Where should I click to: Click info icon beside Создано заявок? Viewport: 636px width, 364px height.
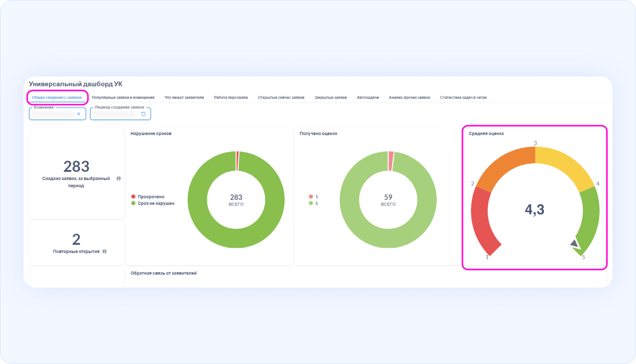click(x=119, y=178)
